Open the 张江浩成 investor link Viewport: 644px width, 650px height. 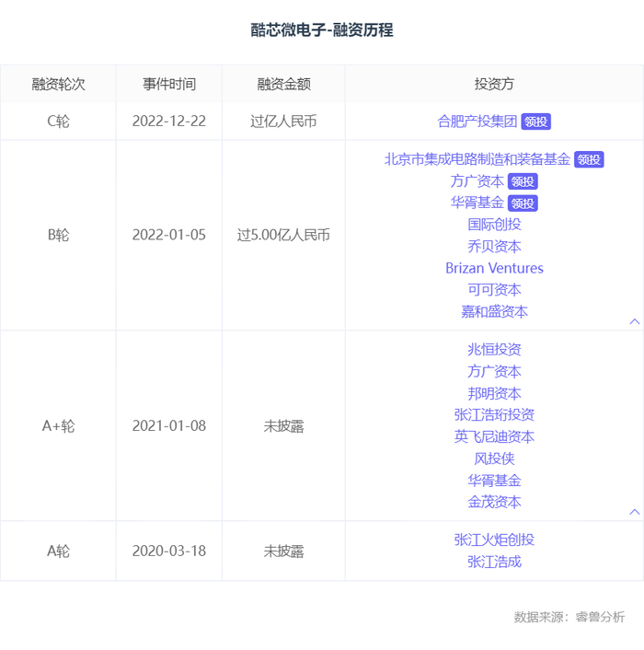click(494, 562)
